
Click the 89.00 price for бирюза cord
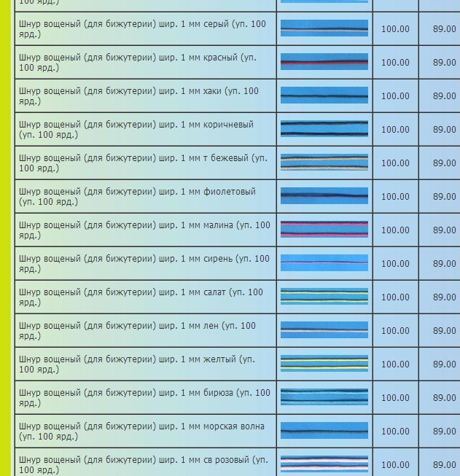(x=444, y=398)
